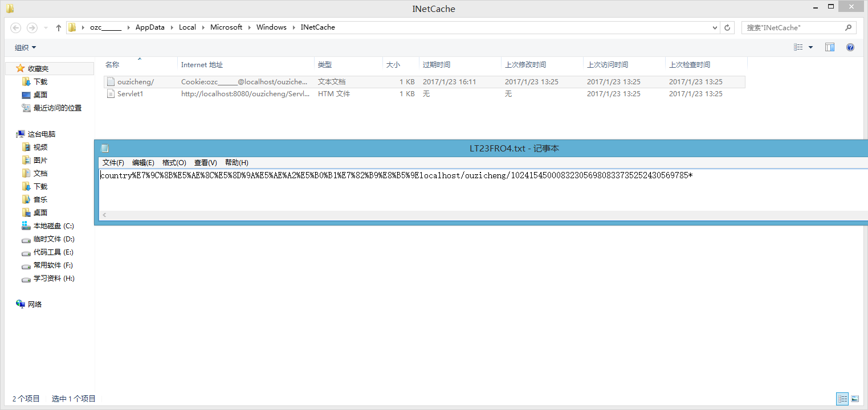The height and width of the screenshot is (410, 868).
Task: Open 代码工具 (E:) drive
Action: coord(48,252)
